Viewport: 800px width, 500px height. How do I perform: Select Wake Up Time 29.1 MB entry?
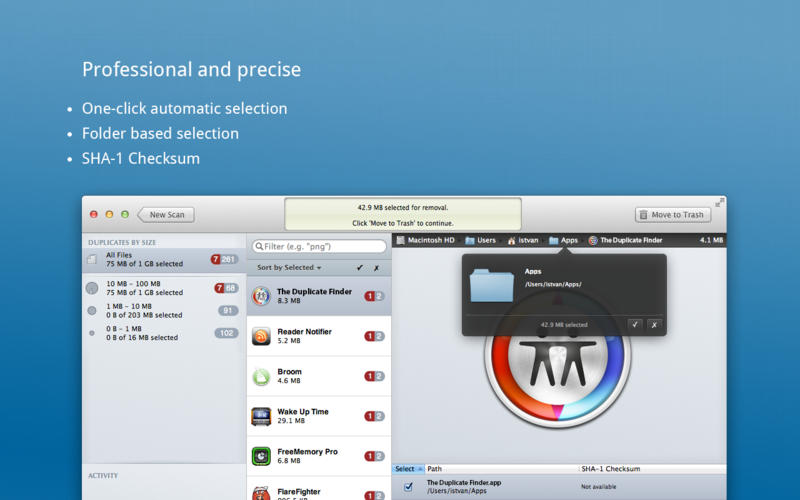pyautogui.click(x=319, y=416)
